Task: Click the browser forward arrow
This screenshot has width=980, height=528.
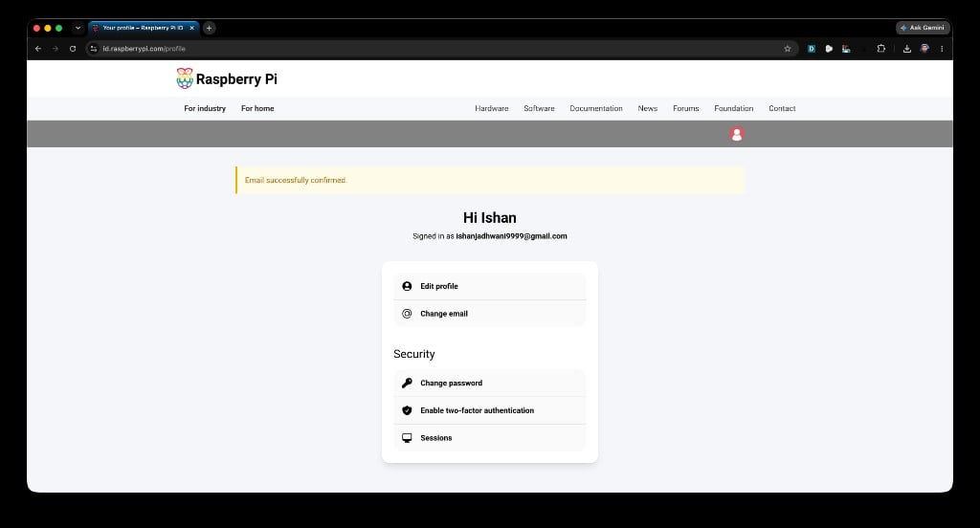Action: [x=55, y=48]
